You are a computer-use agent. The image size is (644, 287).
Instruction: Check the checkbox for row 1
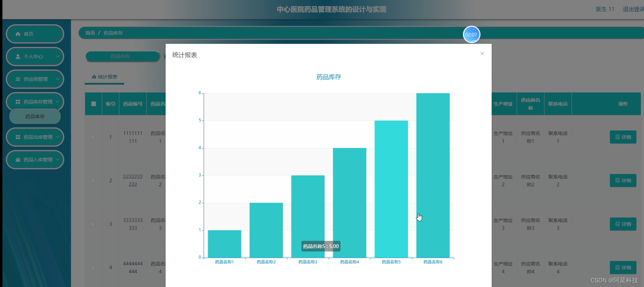click(93, 137)
